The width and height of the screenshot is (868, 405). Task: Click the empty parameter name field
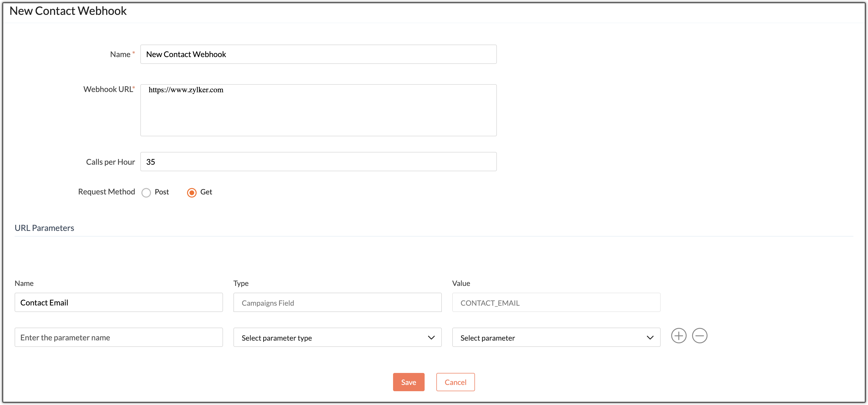click(119, 337)
